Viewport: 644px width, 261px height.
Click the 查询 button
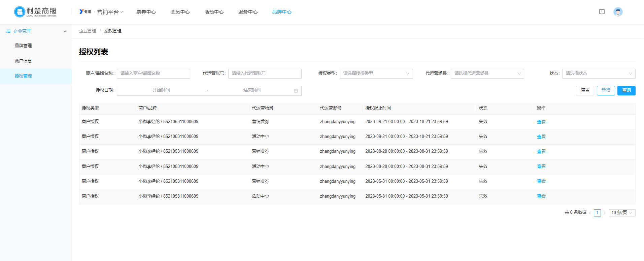tap(626, 90)
